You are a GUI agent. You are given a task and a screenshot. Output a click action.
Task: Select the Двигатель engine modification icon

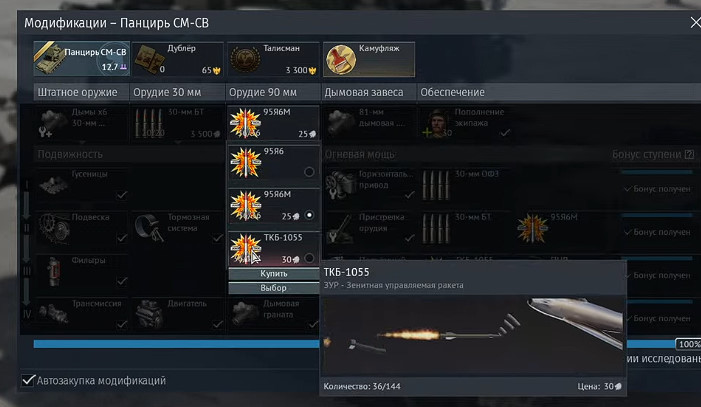tap(149, 314)
